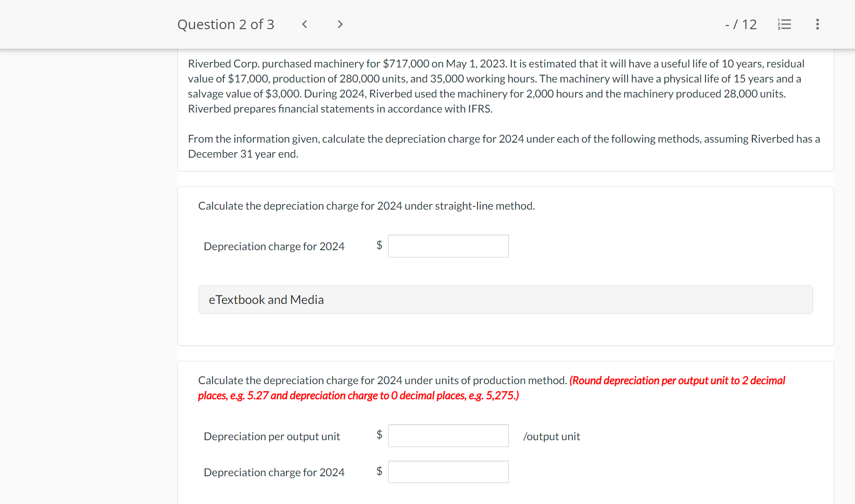Click the - / 12 score indicator

point(741,24)
